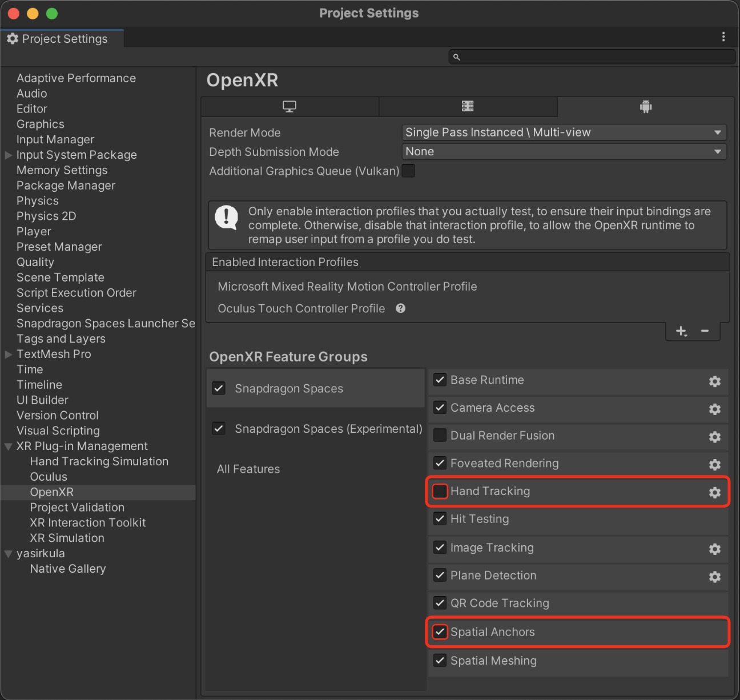Expand Input System Package tree item
Image resolution: width=740 pixels, height=700 pixels.
tap(8, 155)
